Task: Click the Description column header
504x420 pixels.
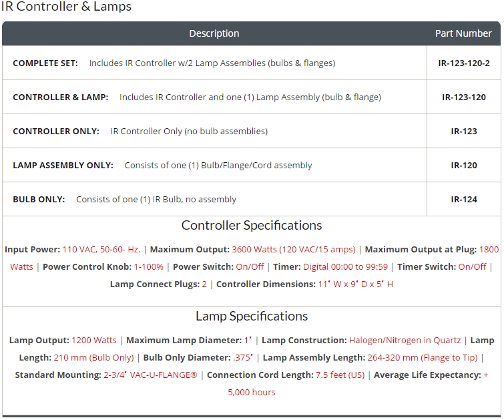Action: tap(214, 33)
